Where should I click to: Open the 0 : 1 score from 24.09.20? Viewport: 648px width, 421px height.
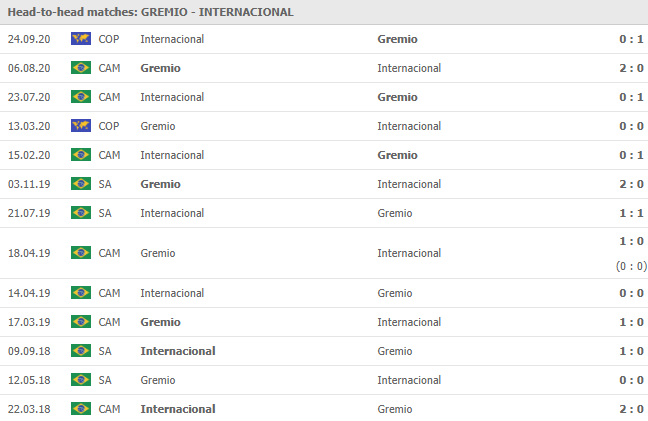[x=631, y=39]
